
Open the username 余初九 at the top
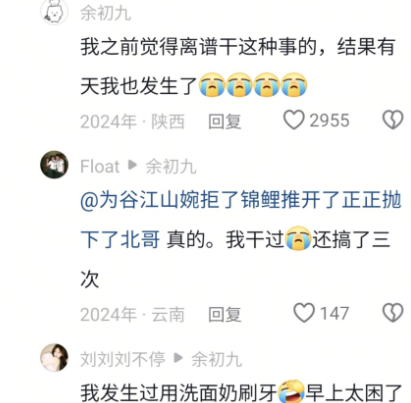[x=105, y=13]
